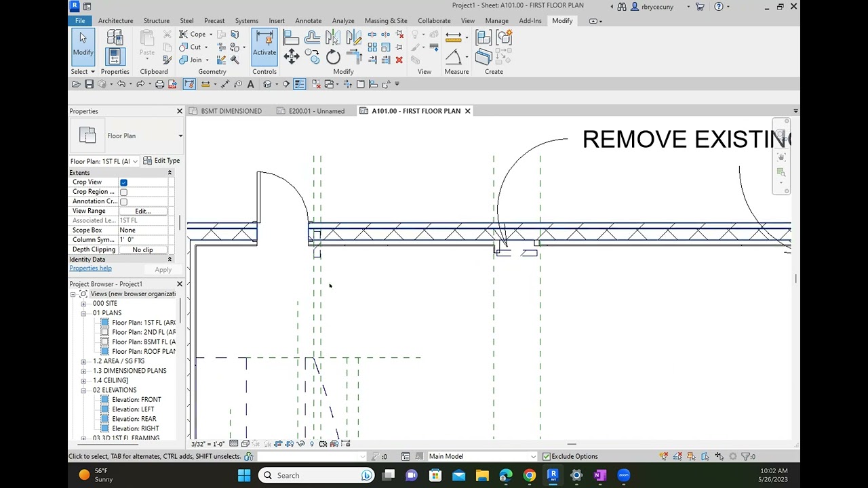The image size is (868, 488).
Task: Click the Apply button in Properties
Action: click(163, 270)
